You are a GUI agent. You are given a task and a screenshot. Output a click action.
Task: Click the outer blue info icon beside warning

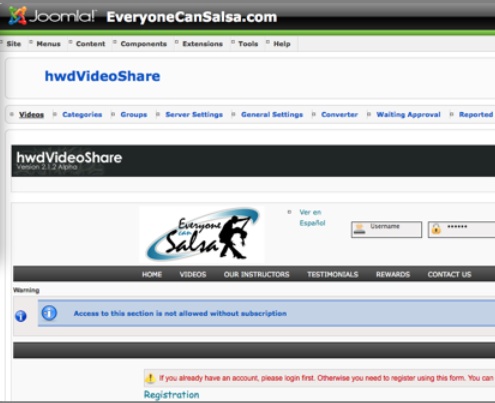pyautogui.click(x=21, y=316)
